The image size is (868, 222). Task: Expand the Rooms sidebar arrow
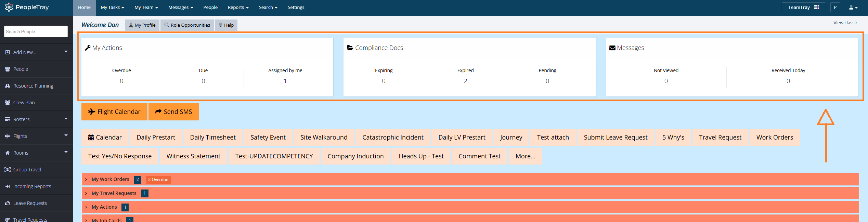(x=66, y=152)
